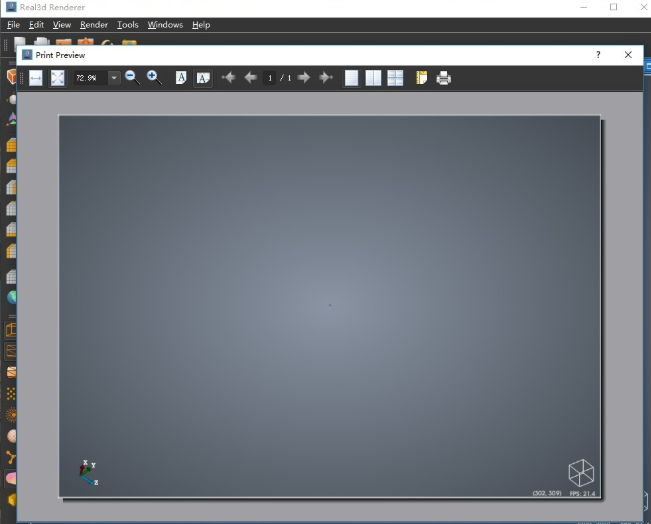This screenshot has height=524, width=651.
Task: Open the Render menu
Action: pos(94,25)
